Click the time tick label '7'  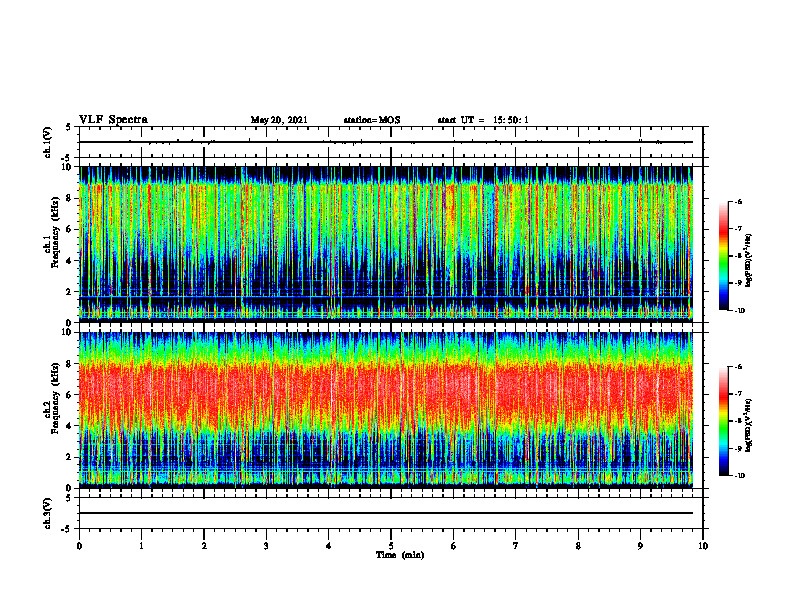(x=516, y=546)
